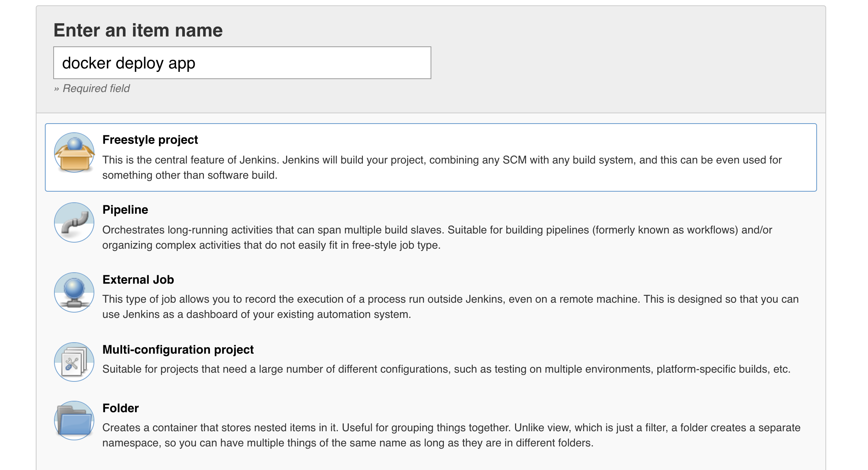Select the Multi-configuration project title
The height and width of the screenshot is (470, 868).
click(x=178, y=349)
